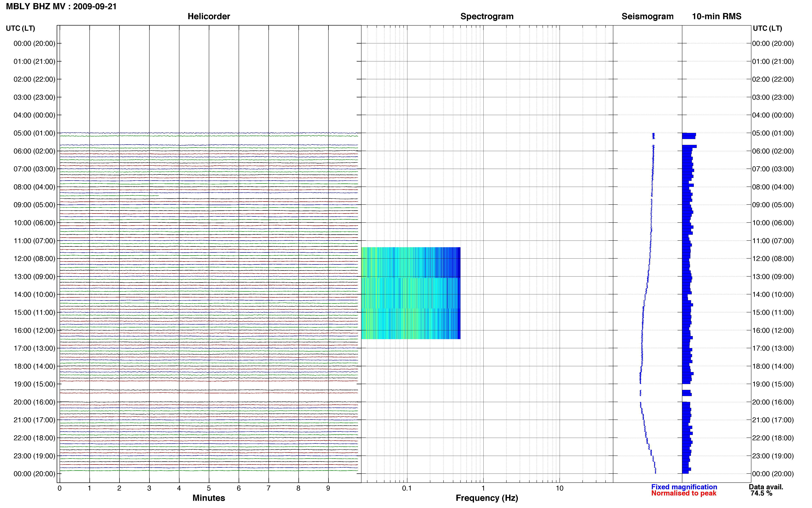Click the '0.1' frequency tick label
The image size is (812, 508).
click(x=407, y=488)
